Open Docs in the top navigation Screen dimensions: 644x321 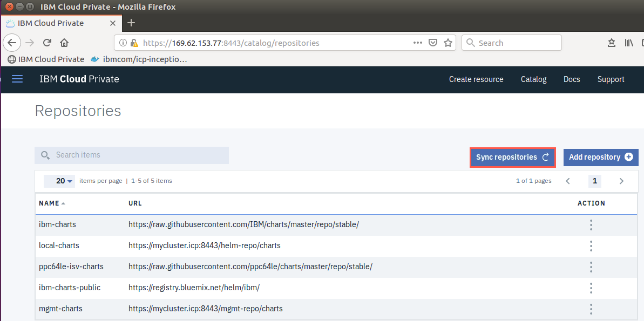(x=572, y=79)
